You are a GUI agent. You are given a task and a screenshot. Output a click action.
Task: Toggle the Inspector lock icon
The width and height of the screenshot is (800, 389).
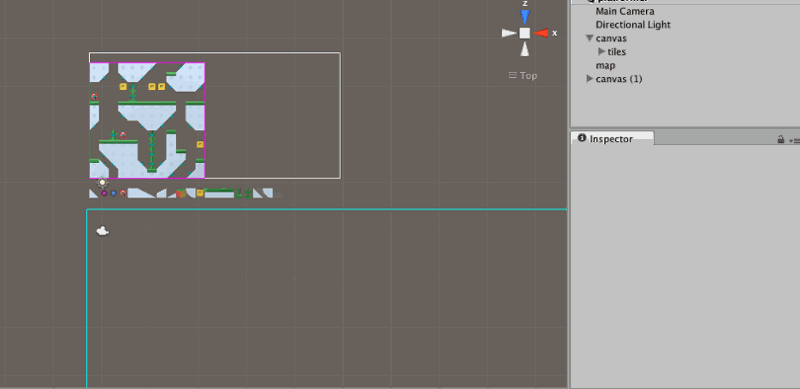click(x=781, y=139)
